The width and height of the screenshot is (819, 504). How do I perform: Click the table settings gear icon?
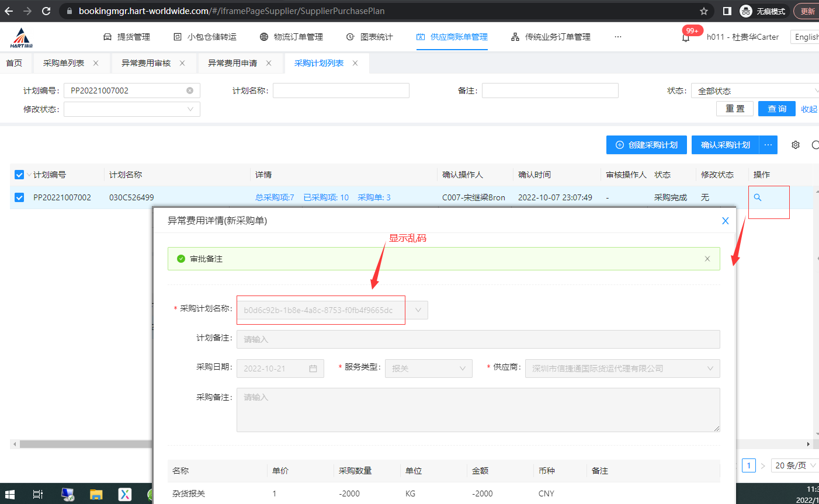pos(795,145)
